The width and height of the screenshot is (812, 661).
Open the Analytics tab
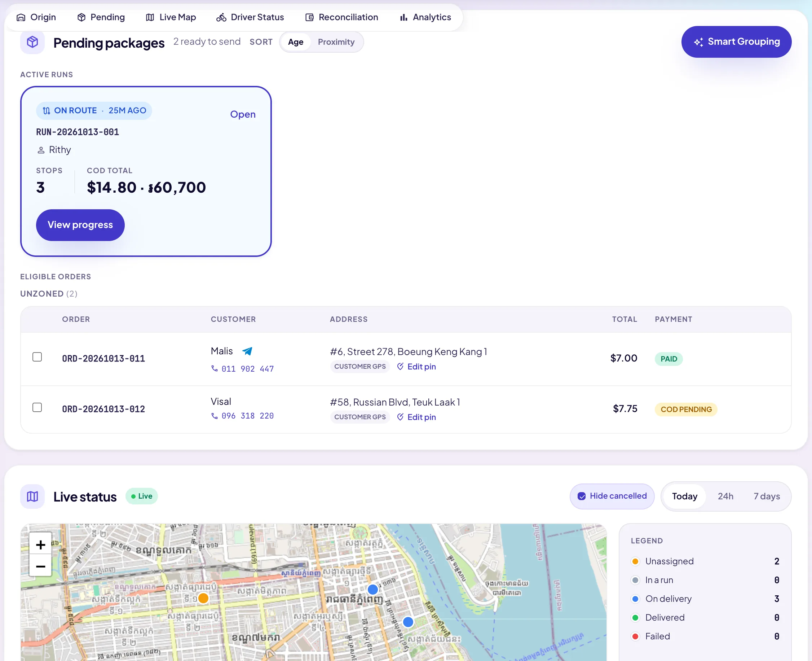pos(425,17)
